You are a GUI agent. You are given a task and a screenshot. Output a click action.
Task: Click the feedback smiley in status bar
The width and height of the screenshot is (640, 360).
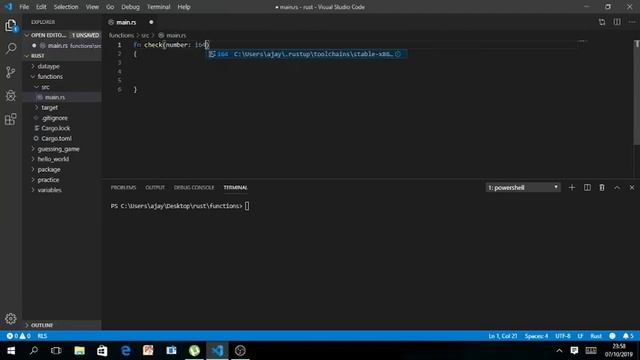tap(612, 336)
